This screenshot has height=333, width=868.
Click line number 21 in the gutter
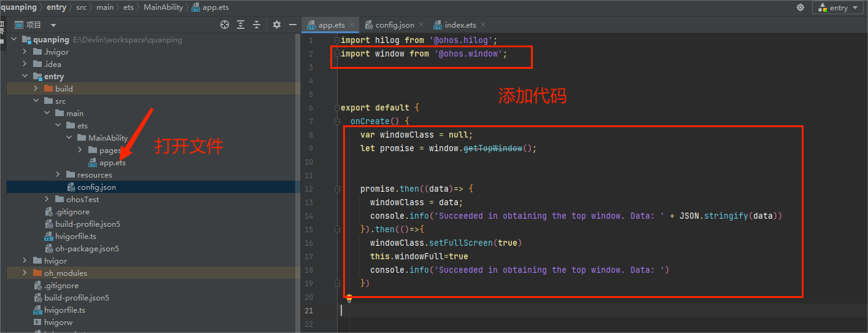click(309, 310)
